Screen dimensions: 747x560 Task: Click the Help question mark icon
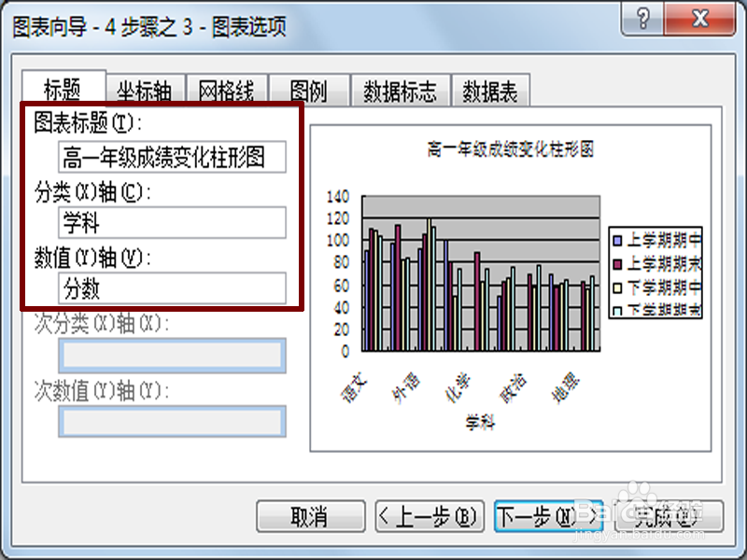(x=641, y=19)
